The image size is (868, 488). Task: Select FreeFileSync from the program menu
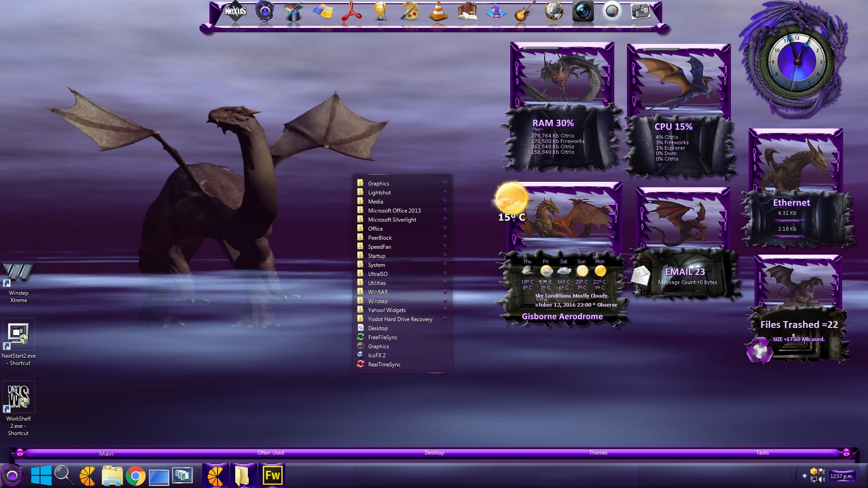[383, 337]
